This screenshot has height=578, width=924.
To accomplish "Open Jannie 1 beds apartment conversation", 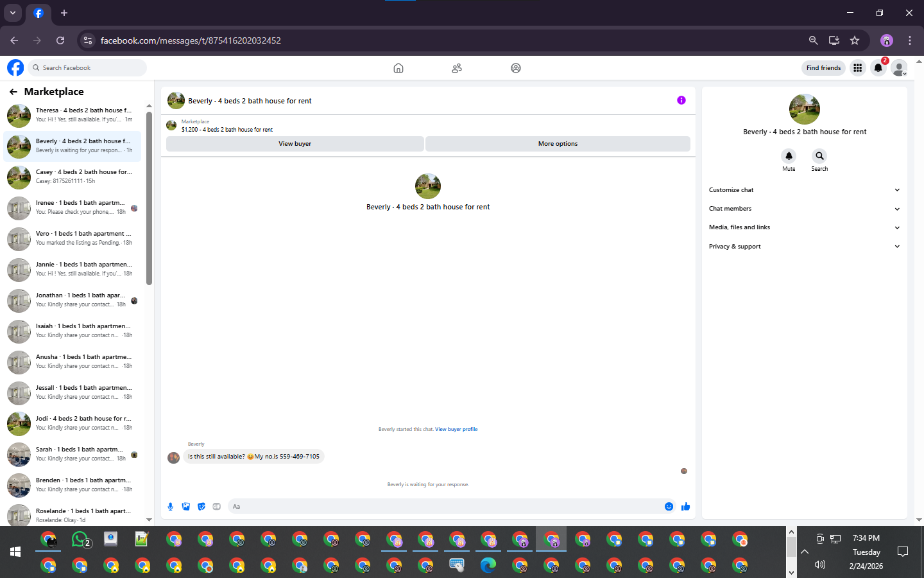I will pyautogui.click(x=73, y=270).
